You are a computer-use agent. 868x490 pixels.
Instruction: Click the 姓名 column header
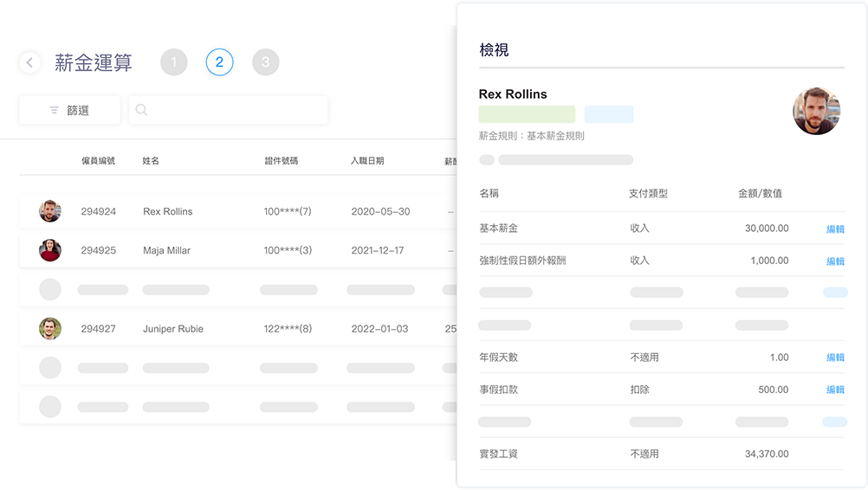click(x=151, y=161)
